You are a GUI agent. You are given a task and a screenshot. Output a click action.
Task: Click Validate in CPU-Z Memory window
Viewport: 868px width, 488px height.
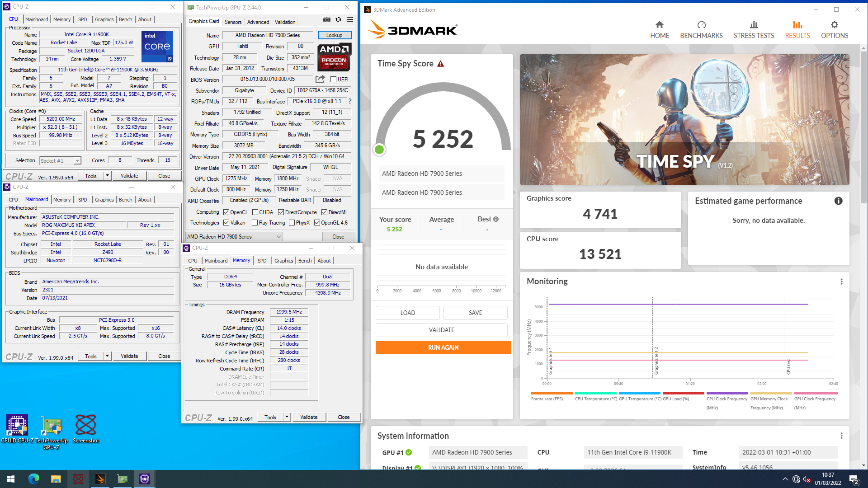[309, 417]
